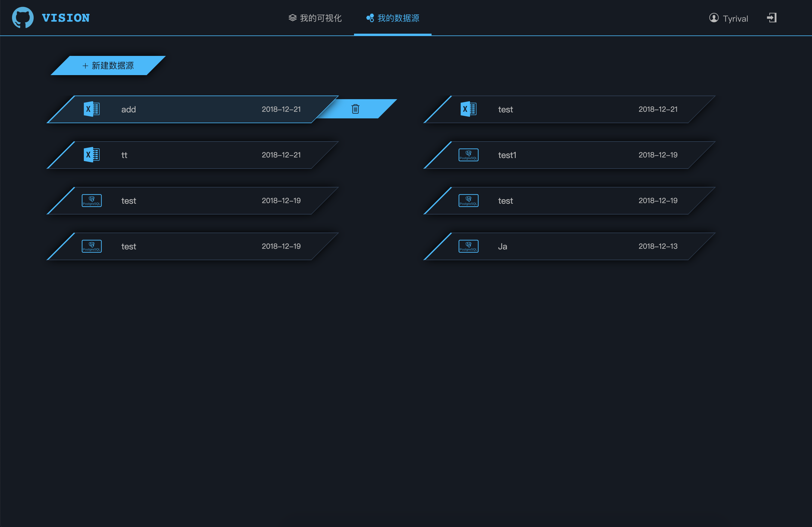Open the Ja data source dated 2018-12-13
The image size is (812, 527).
502,247
